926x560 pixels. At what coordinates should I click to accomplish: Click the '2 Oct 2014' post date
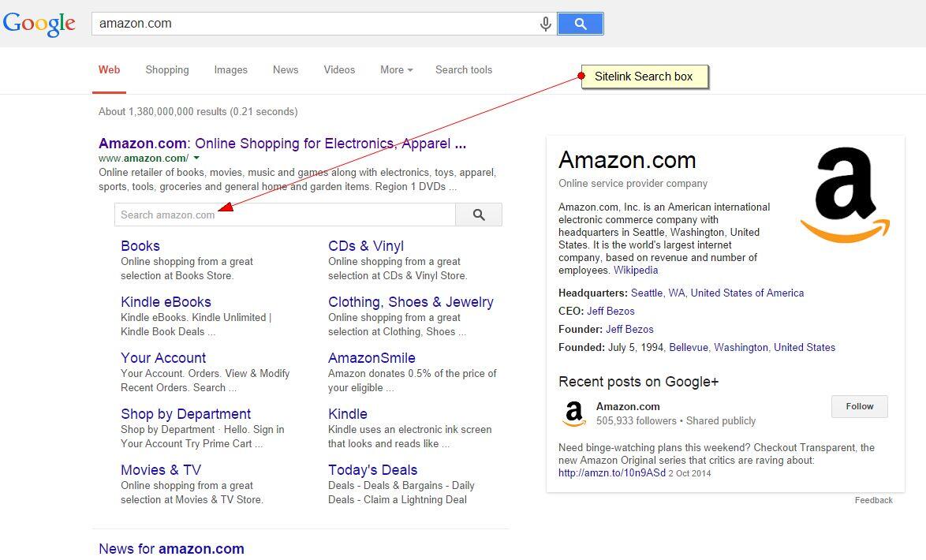coord(690,474)
